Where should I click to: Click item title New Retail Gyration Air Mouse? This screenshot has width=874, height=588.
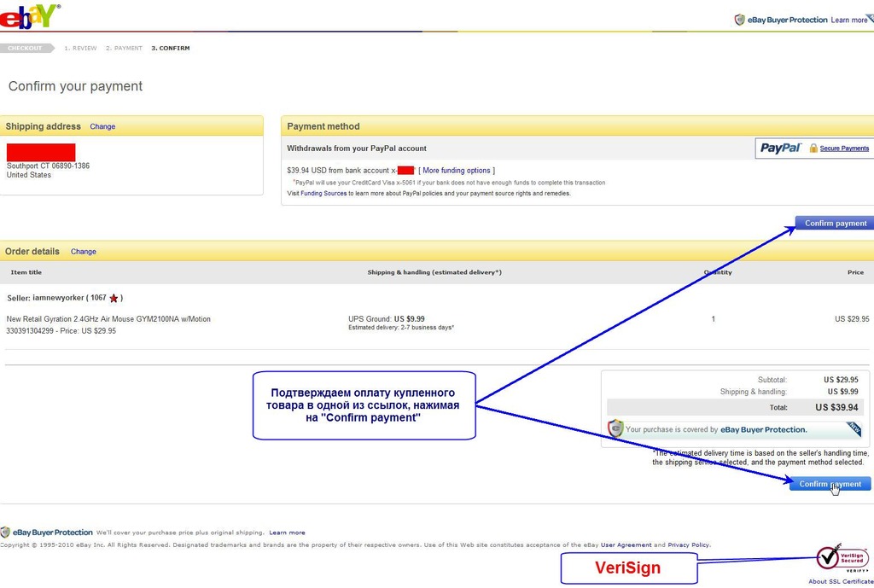click(108, 319)
